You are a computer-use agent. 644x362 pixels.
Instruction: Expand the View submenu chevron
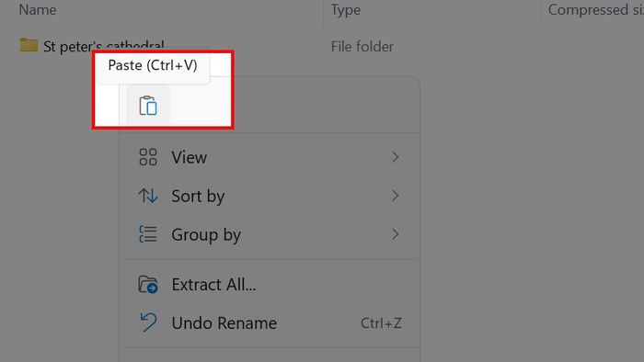click(x=395, y=157)
